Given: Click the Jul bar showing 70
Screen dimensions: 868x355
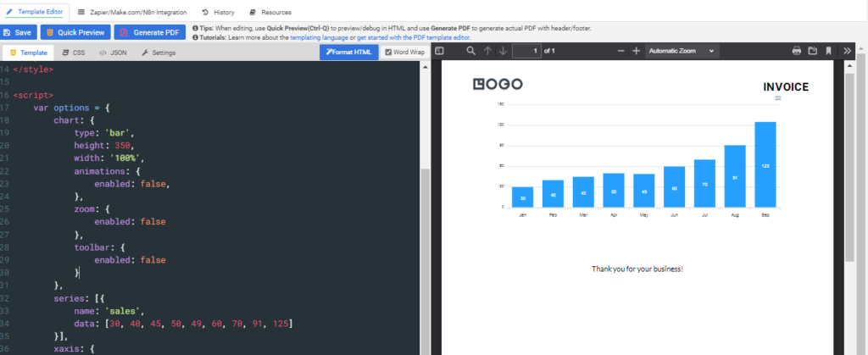Looking at the screenshot, I should coord(704,184).
